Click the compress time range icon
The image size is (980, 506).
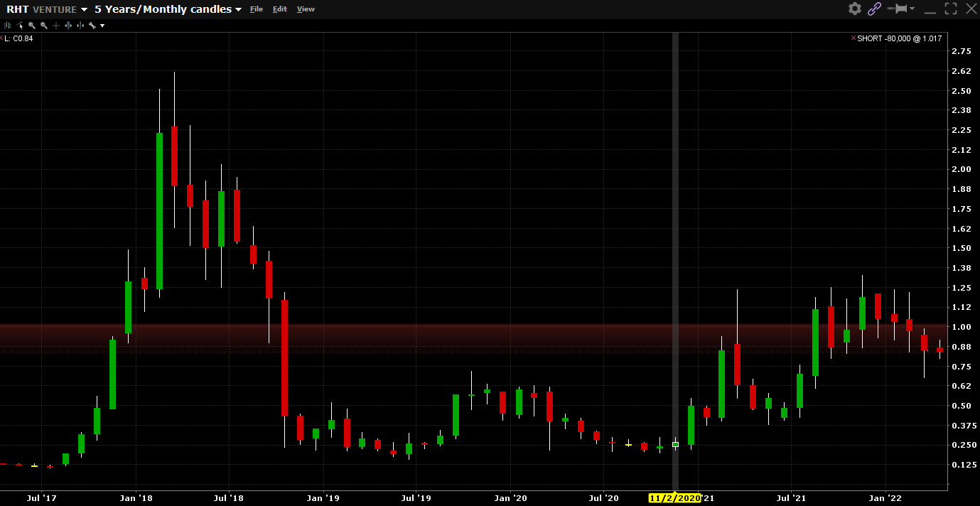pos(80,26)
